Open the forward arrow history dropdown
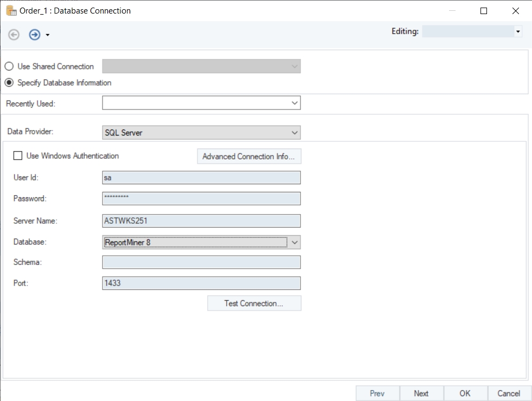Screen dimensions: 532x401 pos(48,35)
